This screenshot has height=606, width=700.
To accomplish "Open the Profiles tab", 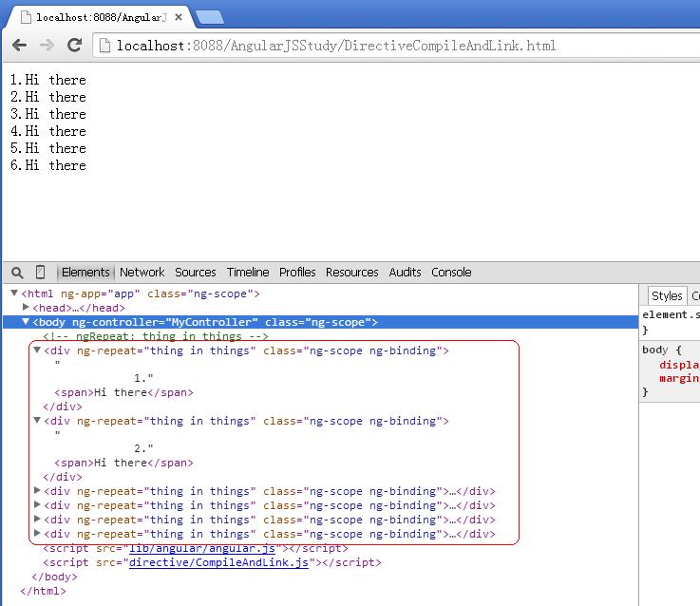I will pyautogui.click(x=297, y=272).
